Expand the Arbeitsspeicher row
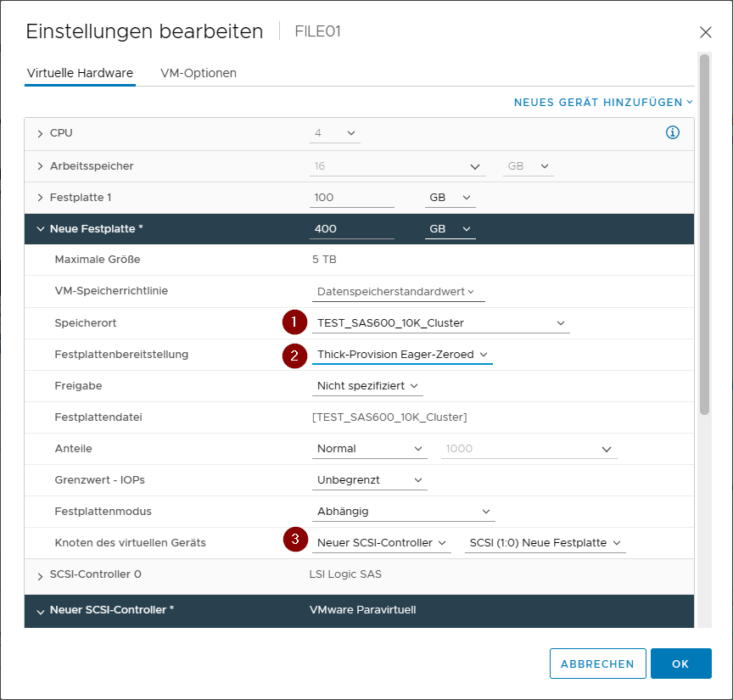The width and height of the screenshot is (733, 700). coord(40,166)
